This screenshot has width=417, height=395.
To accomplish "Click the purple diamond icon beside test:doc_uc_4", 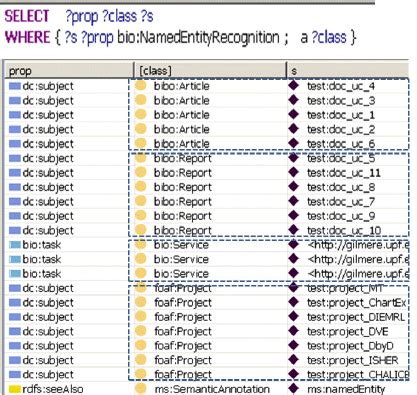I will [293, 86].
